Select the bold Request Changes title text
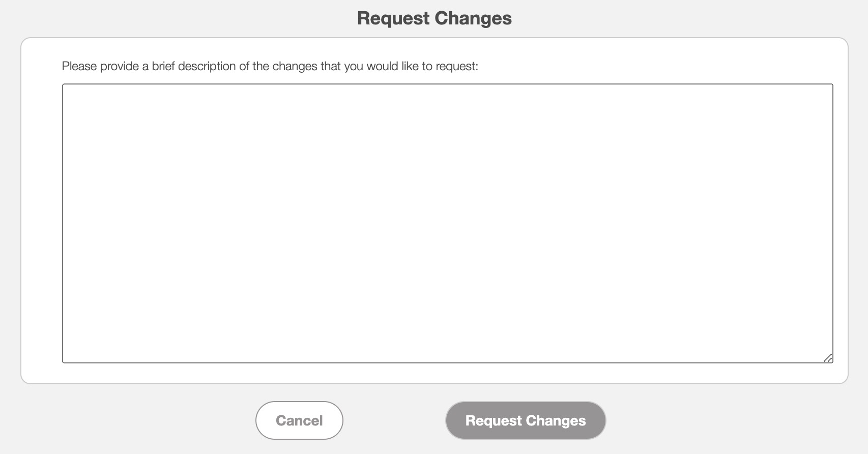The width and height of the screenshot is (868, 454). (x=434, y=18)
